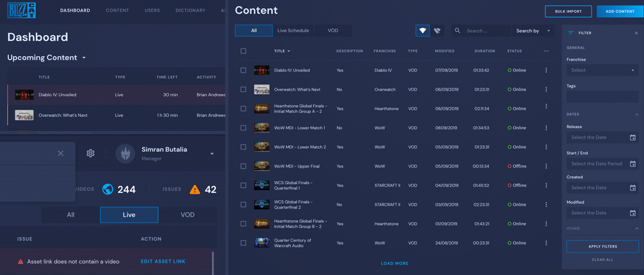Collapse the Dates filter section
644x275 pixels.
click(x=637, y=114)
